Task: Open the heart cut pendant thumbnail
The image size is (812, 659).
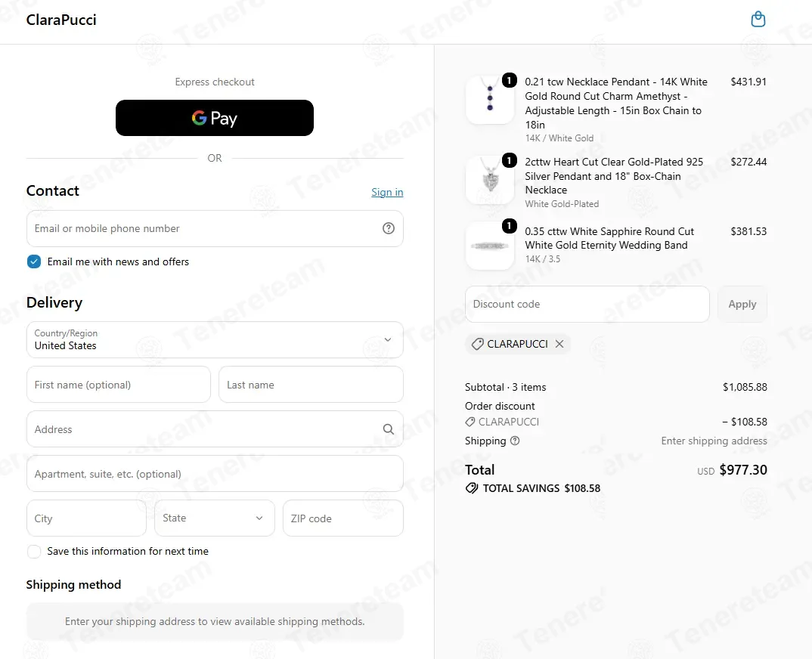Action: coord(490,180)
